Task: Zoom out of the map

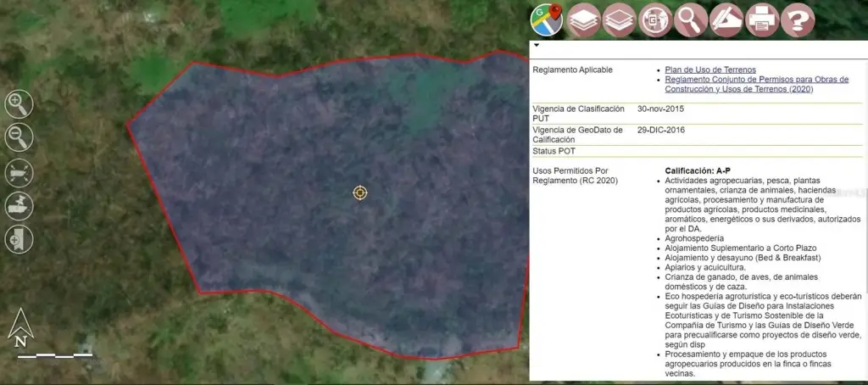Action: (x=19, y=137)
